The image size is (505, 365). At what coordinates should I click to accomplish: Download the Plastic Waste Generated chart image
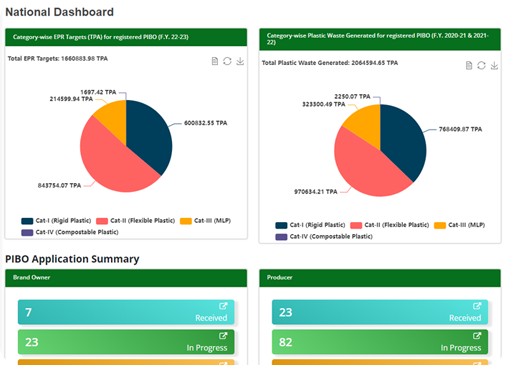coord(494,65)
